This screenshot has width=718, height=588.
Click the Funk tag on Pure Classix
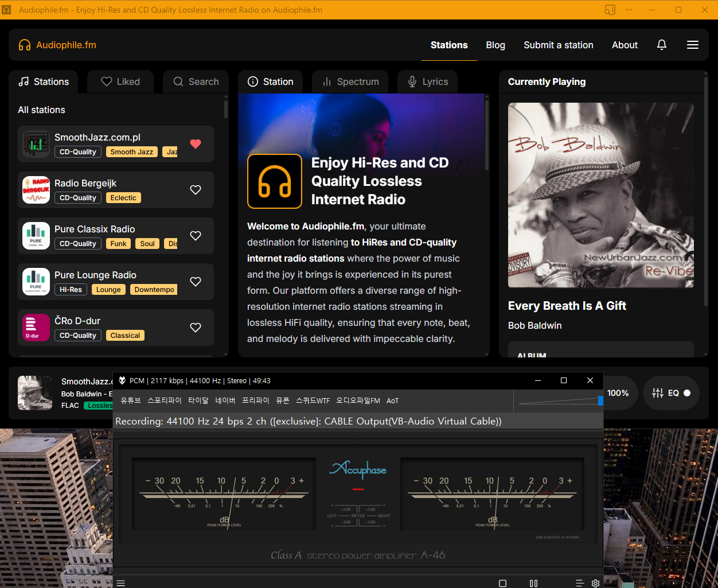coord(119,244)
